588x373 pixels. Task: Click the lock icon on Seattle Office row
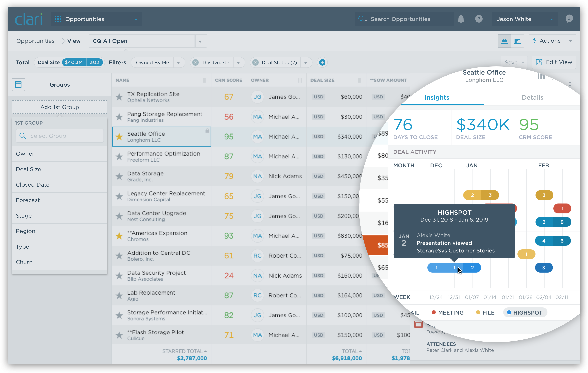[207, 130]
